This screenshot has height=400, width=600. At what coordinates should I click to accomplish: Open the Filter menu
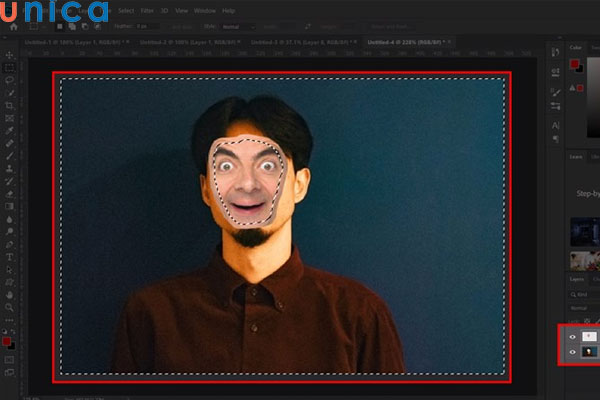[147, 10]
